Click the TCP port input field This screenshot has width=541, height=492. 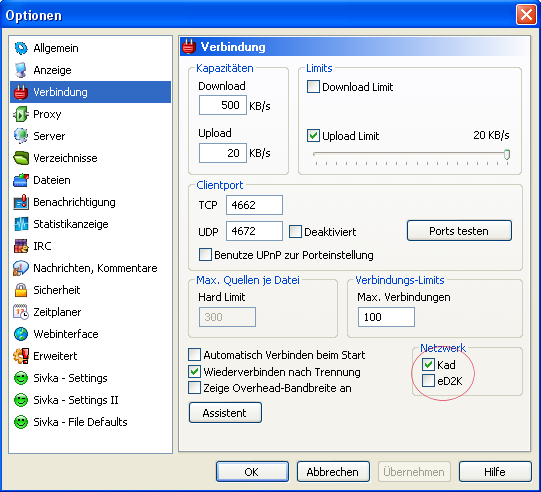click(254, 205)
